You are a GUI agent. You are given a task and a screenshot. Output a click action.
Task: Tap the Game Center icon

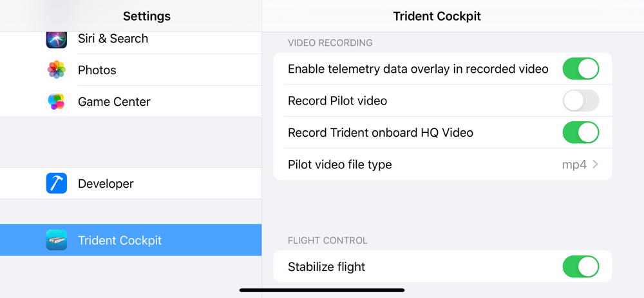click(57, 101)
